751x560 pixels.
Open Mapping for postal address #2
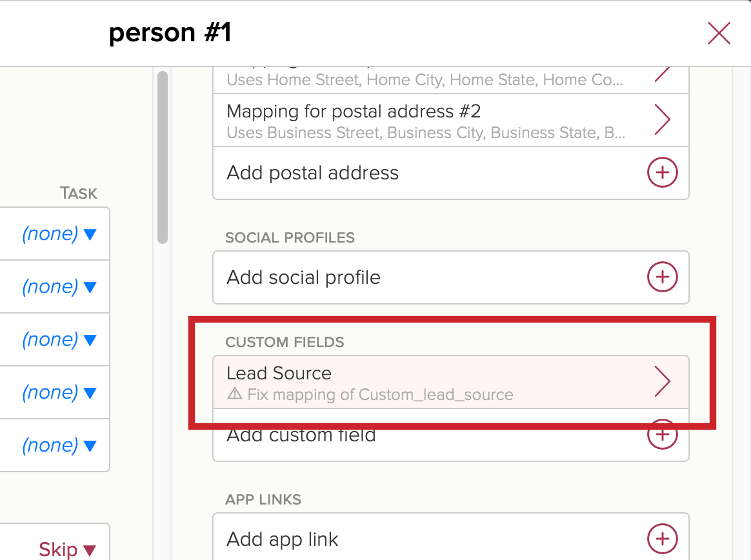tap(451, 120)
